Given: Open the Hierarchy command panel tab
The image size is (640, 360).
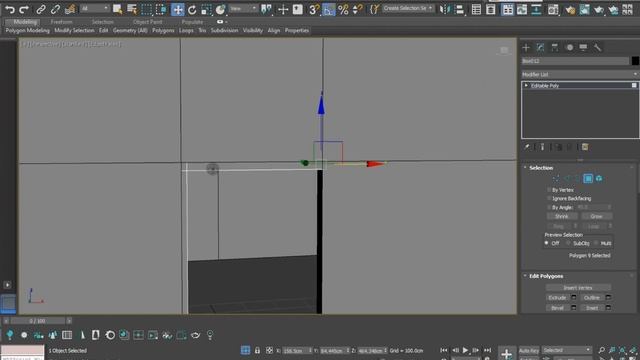Looking at the screenshot, I should (555, 48).
